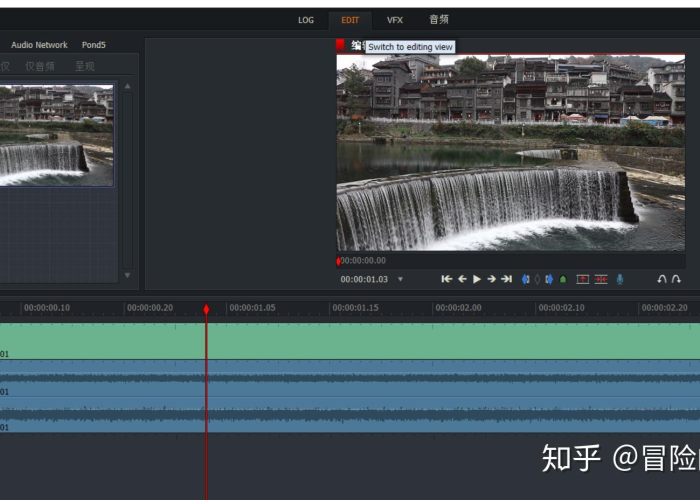700x500 pixels.
Task: Click timeline ruler at 00:00:02.00
Action: 458,308
